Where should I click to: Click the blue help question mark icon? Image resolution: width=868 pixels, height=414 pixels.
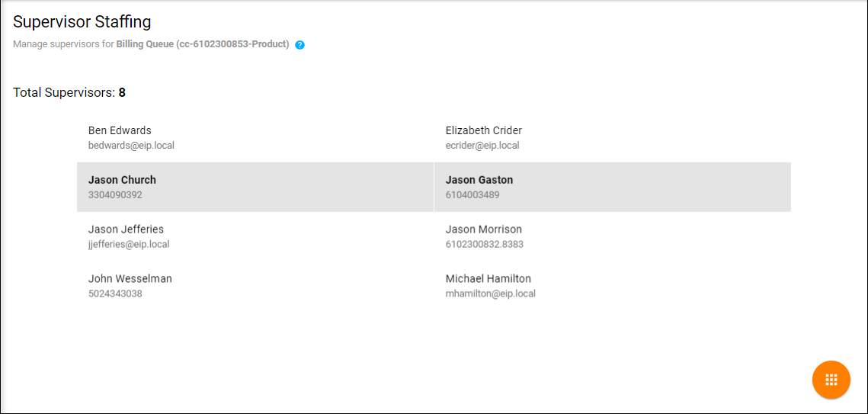coord(300,45)
